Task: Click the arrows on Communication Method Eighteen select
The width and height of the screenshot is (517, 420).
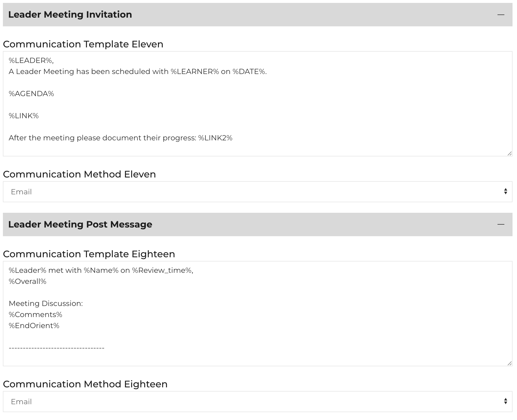Action: point(505,401)
